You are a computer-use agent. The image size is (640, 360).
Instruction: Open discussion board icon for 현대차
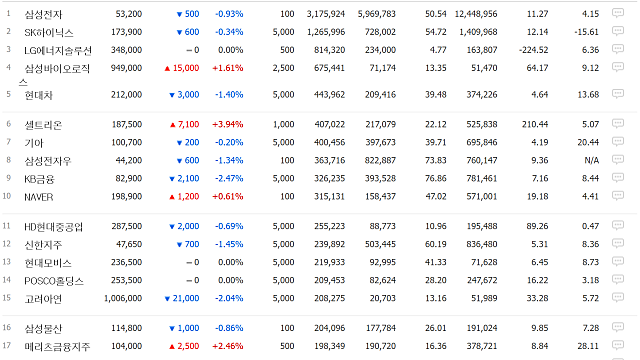(618, 94)
